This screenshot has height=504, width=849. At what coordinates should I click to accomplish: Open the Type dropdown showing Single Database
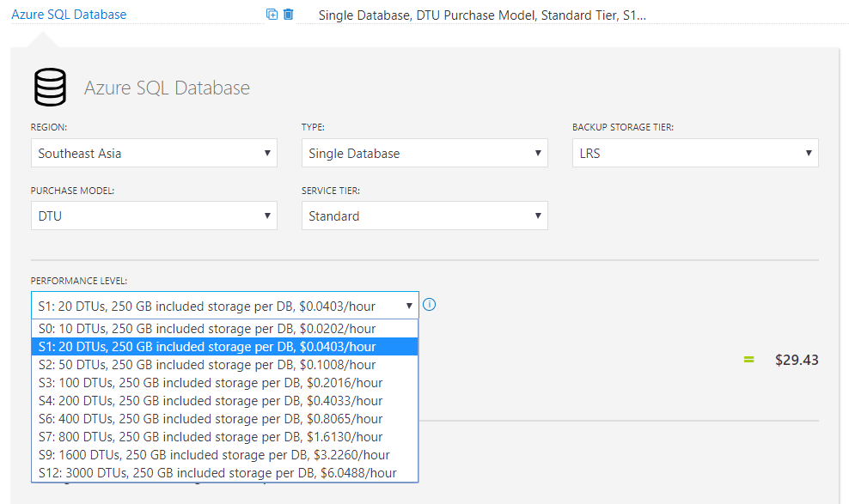point(424,153)
